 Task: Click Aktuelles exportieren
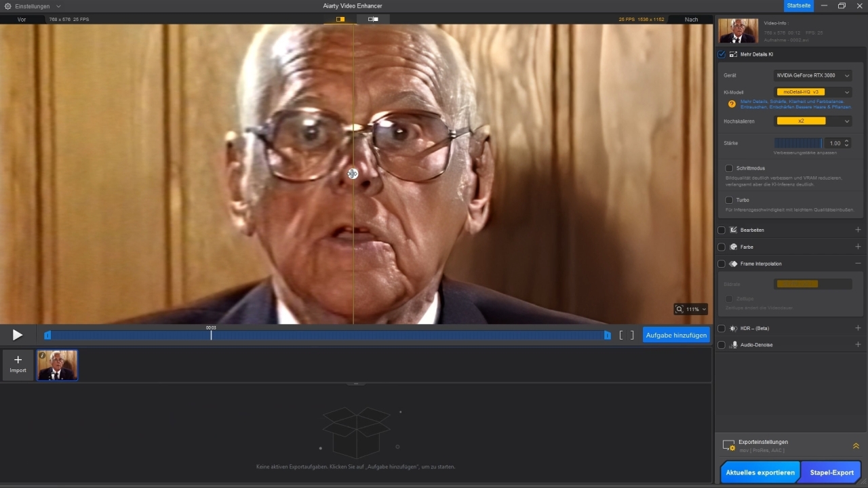760,472
